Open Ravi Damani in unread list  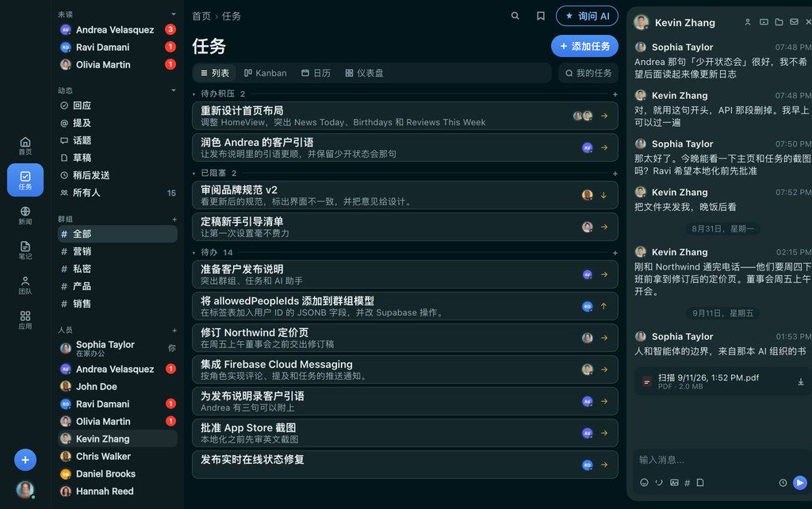point(117,47)
